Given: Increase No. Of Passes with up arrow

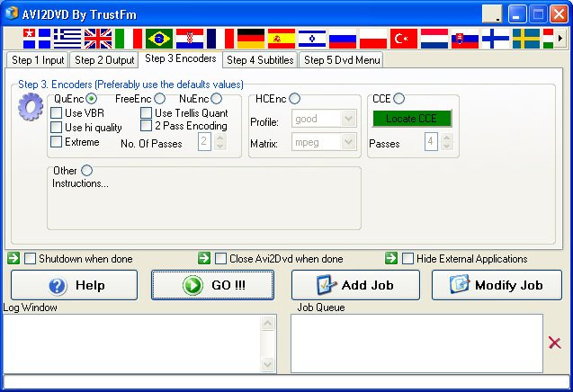Looking at the screenshot, I should (x=219, y=138).
